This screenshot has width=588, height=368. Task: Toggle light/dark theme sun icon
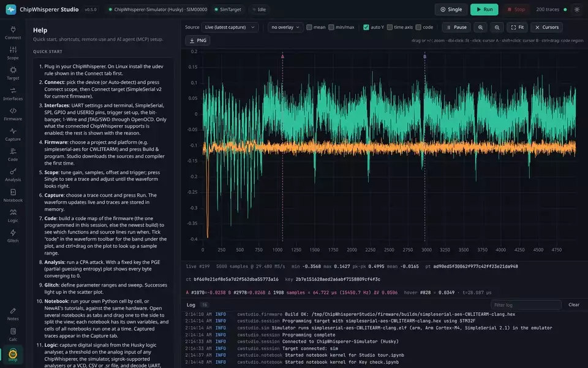click(577, 9)
